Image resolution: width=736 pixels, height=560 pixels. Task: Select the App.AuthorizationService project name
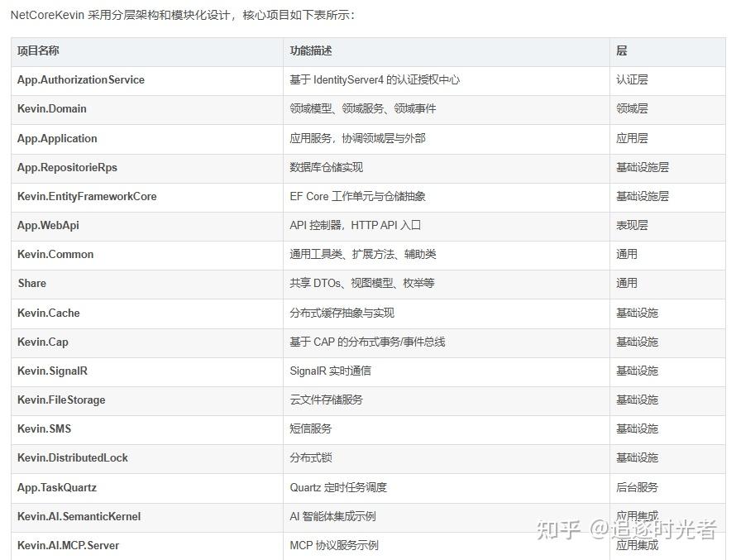81,79
